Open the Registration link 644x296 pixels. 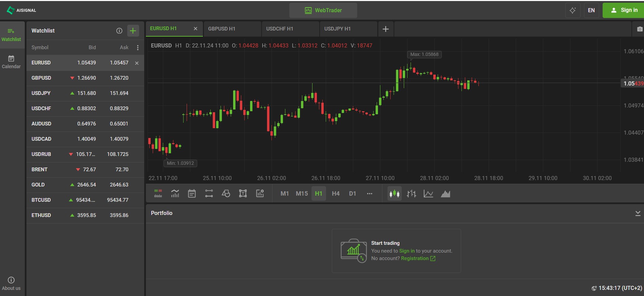(418, 258)
